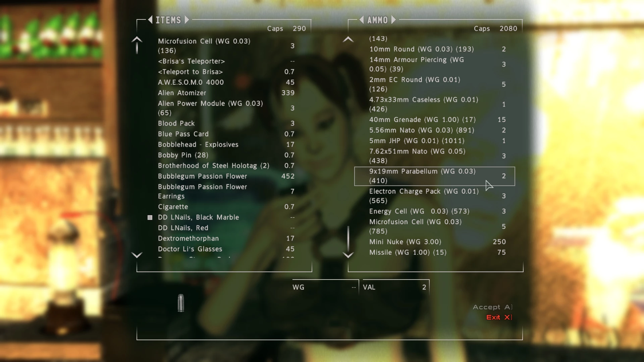Click the WG weight info field
The width and height of the screenshot is (644, 362).
[325, 287]
